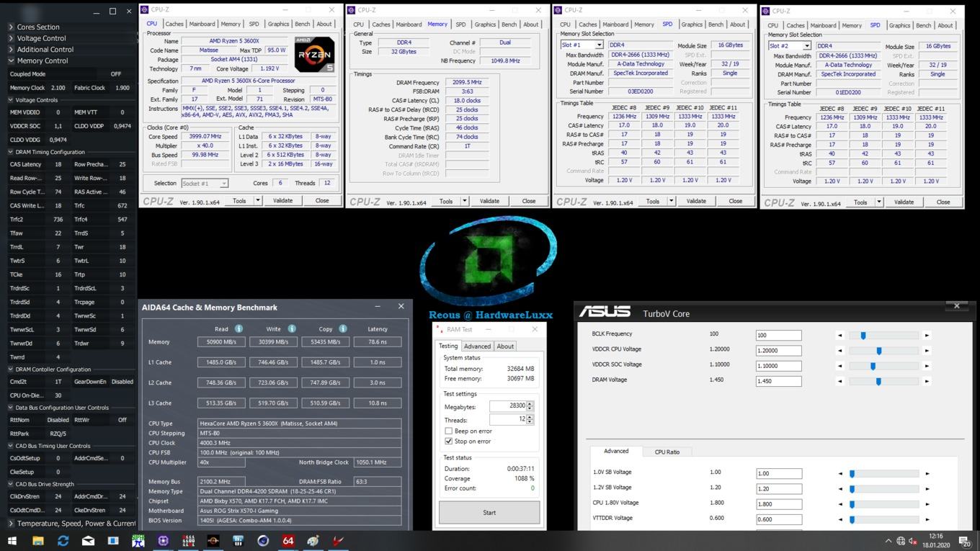
Task: Open the Cinebench sphere taskbar icon
Action: [x=263, y=541]
